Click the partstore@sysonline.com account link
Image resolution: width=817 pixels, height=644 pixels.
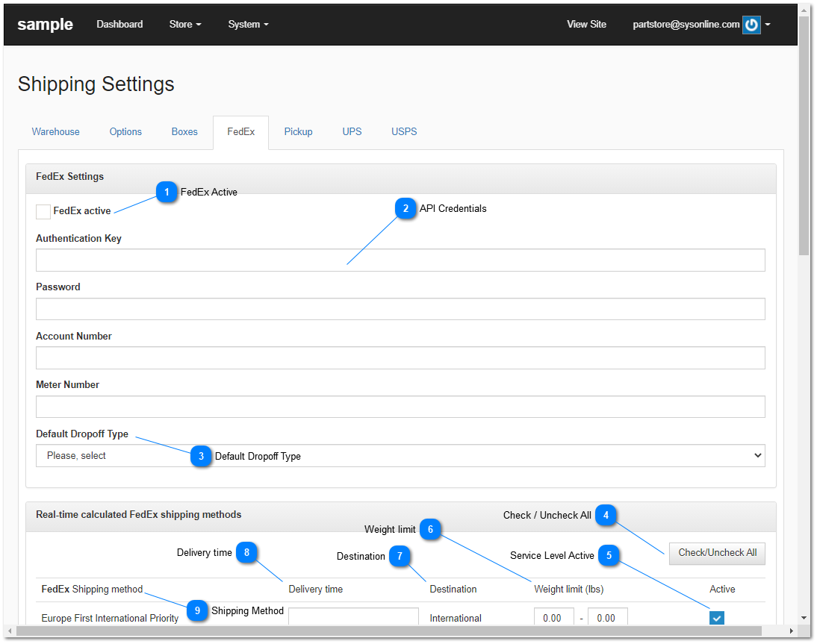pos(686,25)
